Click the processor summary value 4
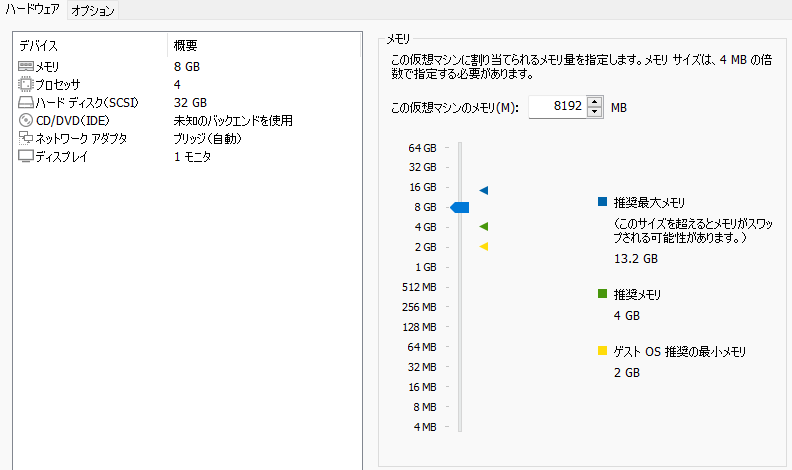 coord(177,84)
